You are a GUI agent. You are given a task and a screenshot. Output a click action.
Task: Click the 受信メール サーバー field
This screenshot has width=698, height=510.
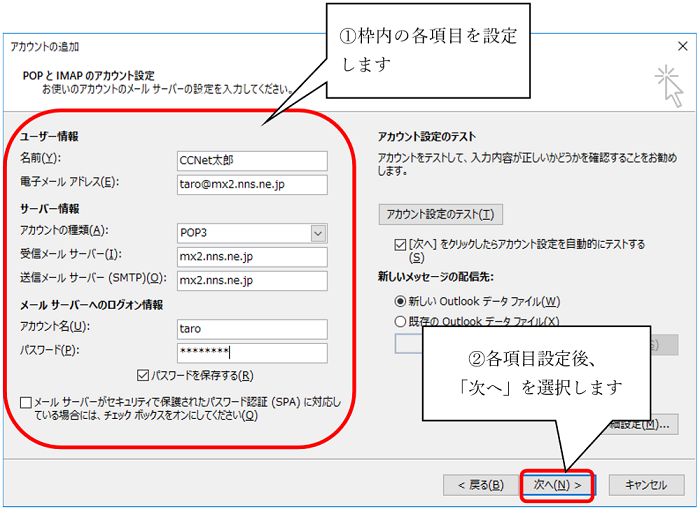pyautogui.click(x=251, y=257)
